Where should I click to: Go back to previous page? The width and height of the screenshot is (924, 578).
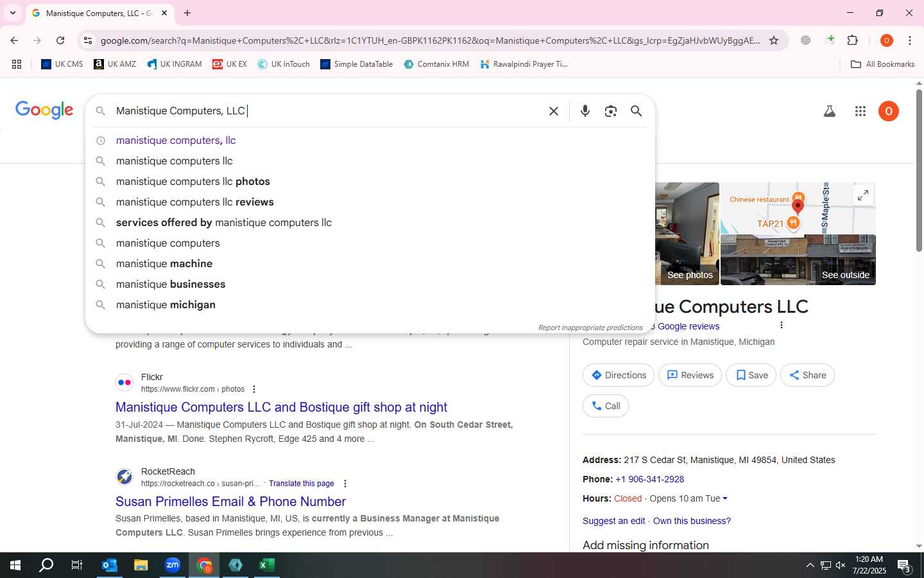(x=14, y=40)
